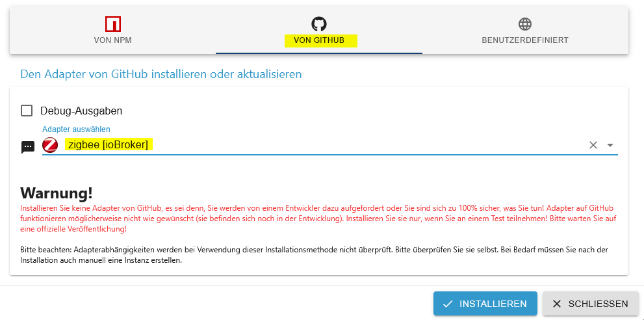Click the Adapter auswählen label

[x=77, y=129]
